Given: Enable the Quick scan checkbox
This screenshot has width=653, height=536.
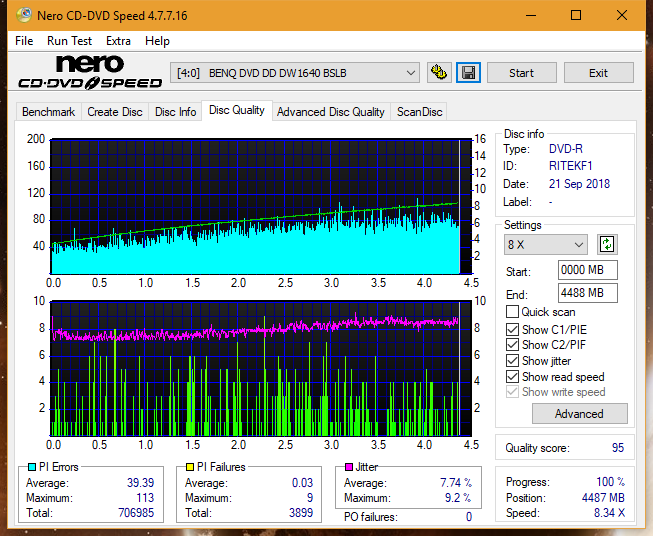Looking at the screenshot, I should 512,312.
